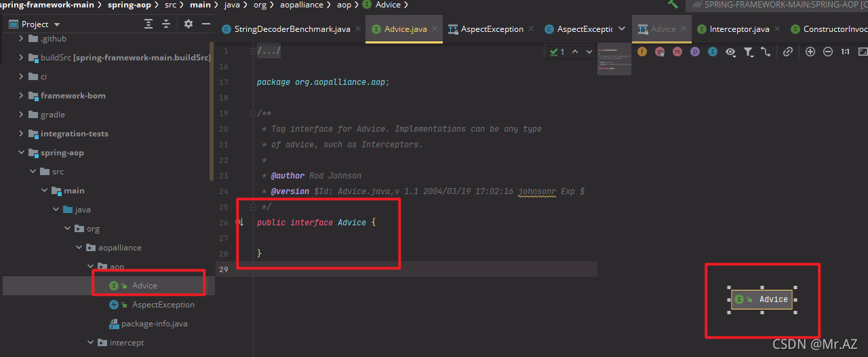Toggle Fields display in diagram toolbar
The width and height of the screenshot is (868, 357).
coord(642,52)
